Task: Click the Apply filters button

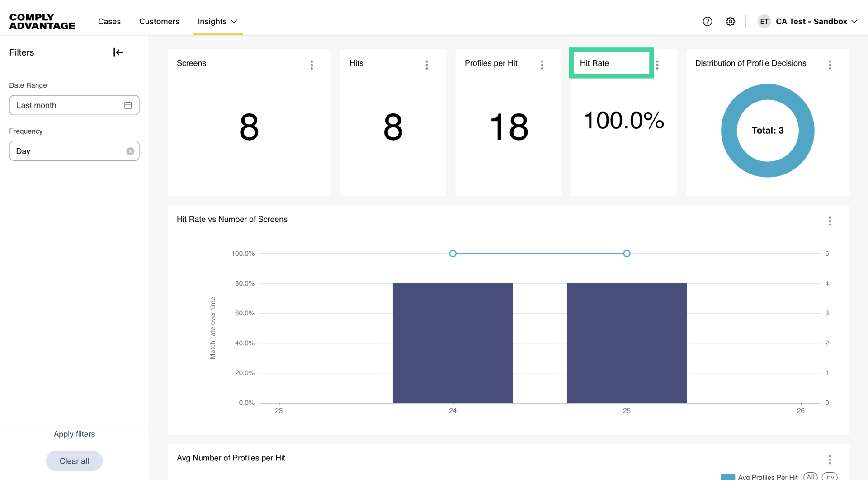Action: [x=74, y=434]
